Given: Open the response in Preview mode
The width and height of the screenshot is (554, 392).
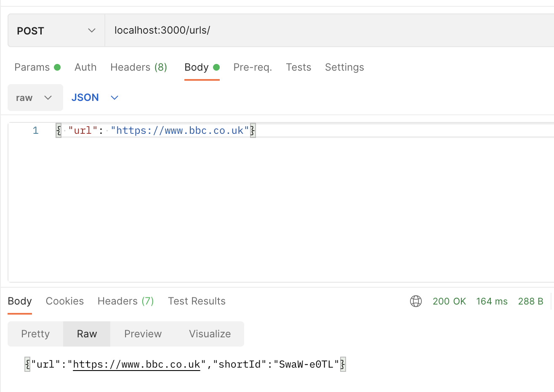Looking at the screenshot, I should click(x=143, y=334).
